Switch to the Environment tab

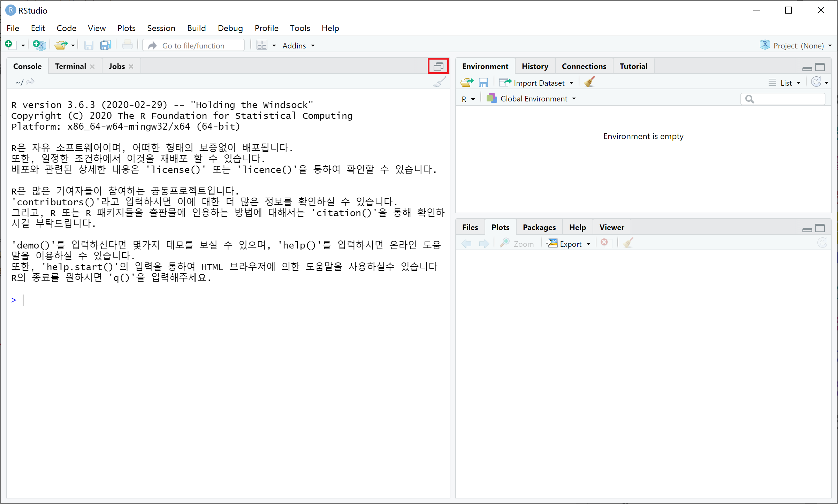tap(485, 66)
